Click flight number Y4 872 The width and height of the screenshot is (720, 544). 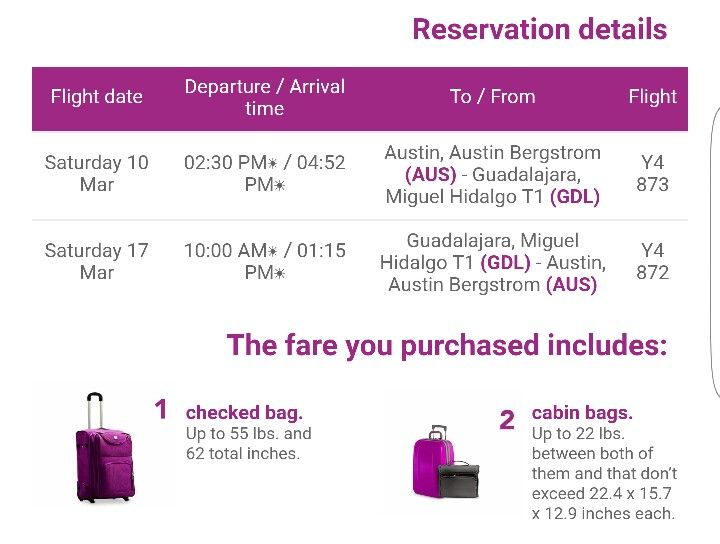coord(652,262)
